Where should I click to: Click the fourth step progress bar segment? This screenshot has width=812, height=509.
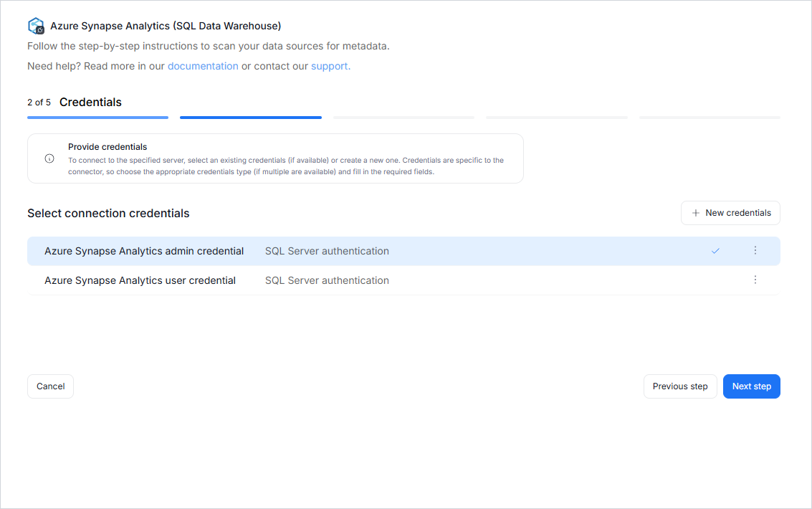click(x=556, y=117)
